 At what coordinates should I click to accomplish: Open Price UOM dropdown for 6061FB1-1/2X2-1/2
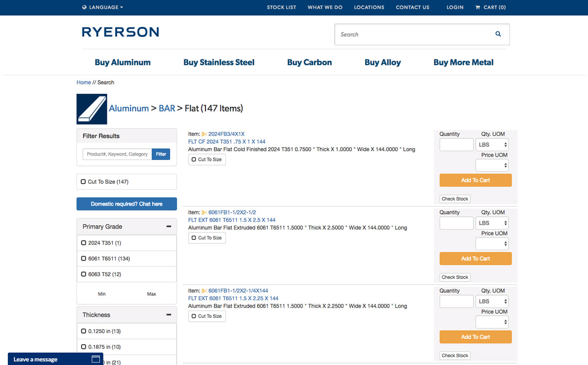[x=492, y=244]
